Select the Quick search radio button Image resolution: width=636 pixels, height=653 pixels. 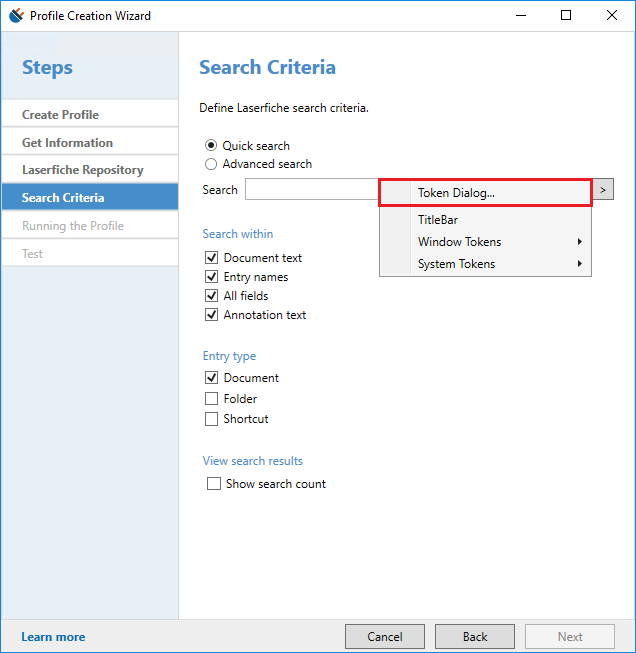tap(211, 145)
